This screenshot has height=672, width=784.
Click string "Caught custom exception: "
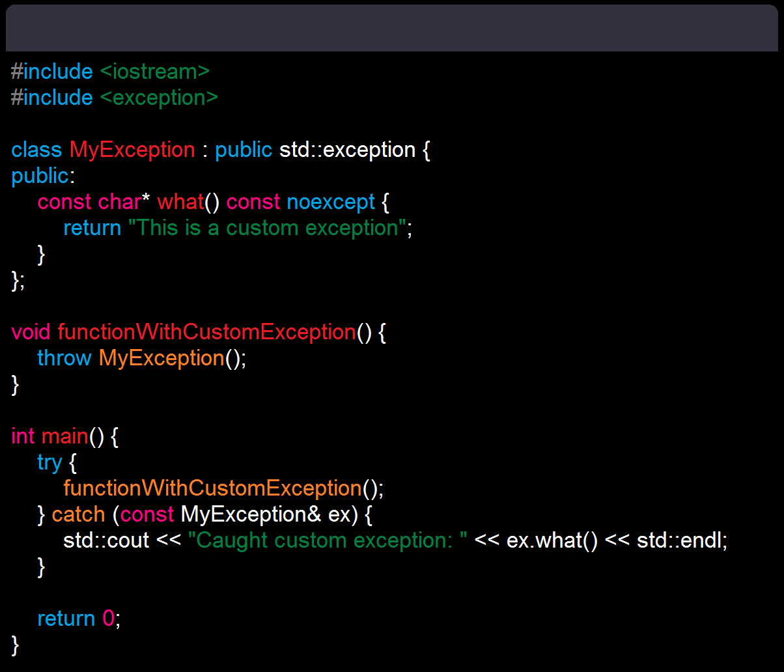pos(328,540)
